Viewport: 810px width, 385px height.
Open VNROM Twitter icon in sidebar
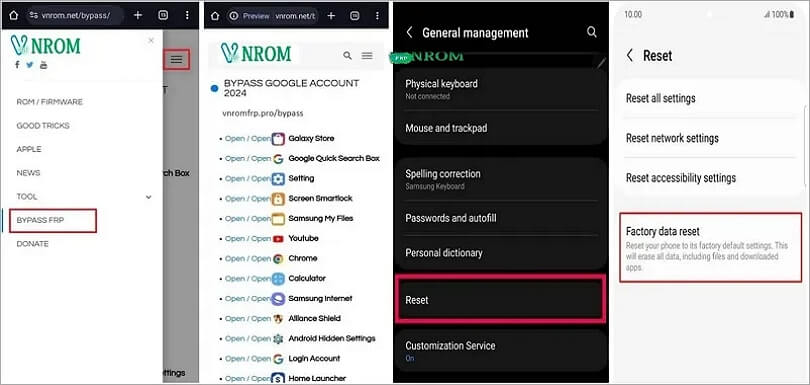30,65
